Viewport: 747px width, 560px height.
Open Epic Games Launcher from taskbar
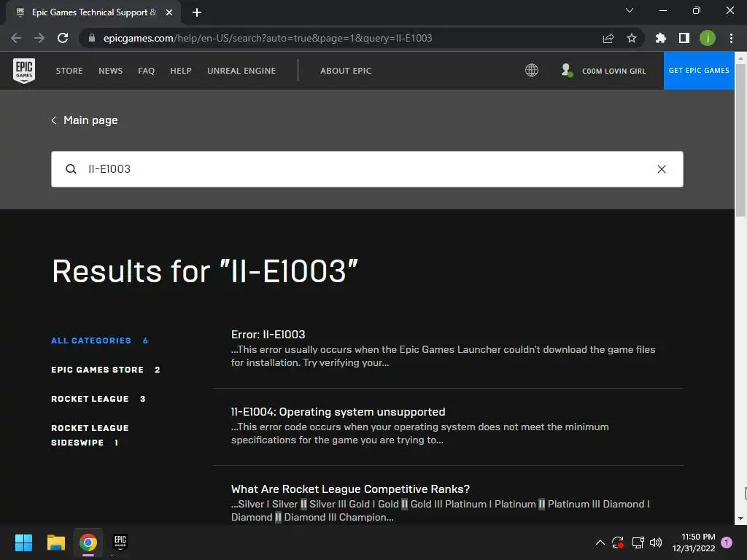click(120, 542)
